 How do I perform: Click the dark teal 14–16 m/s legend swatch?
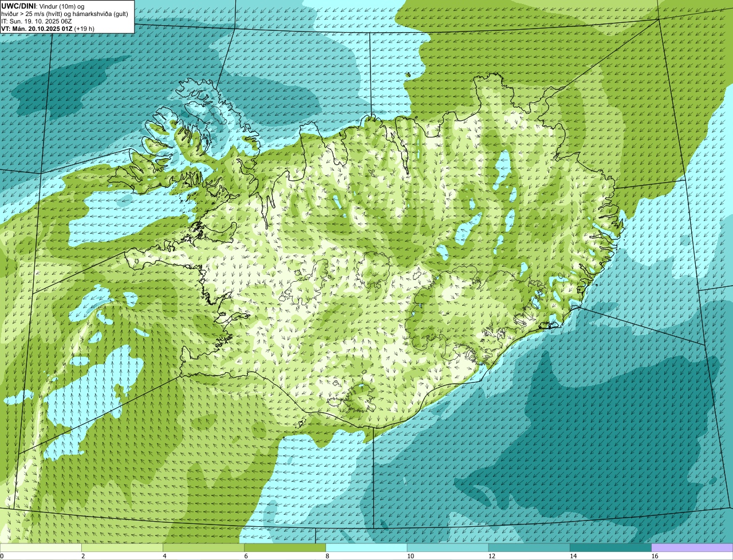point(610,547)
